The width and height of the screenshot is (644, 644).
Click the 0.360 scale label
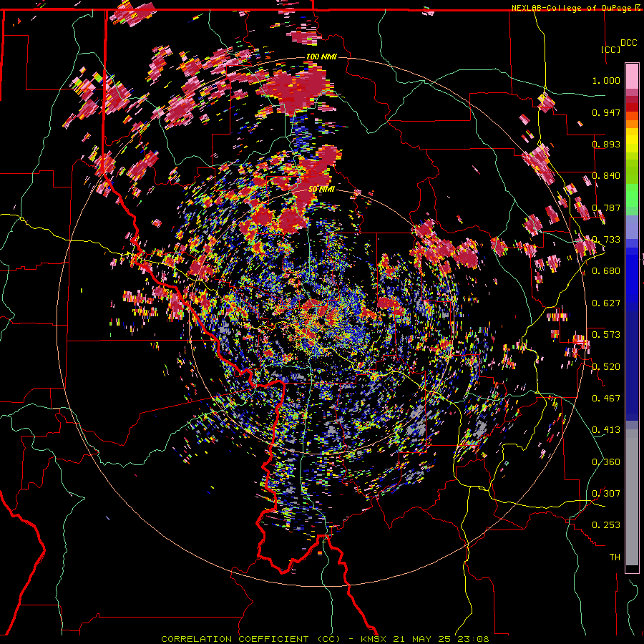(x=606, y=462)
